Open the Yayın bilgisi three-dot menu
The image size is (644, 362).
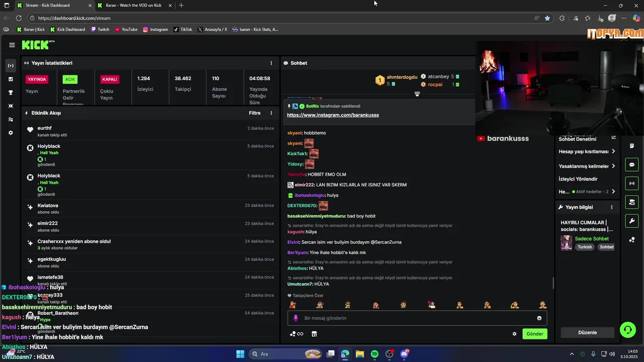[x=612, y=207]
